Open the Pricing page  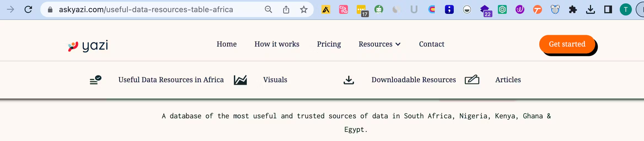329,44
